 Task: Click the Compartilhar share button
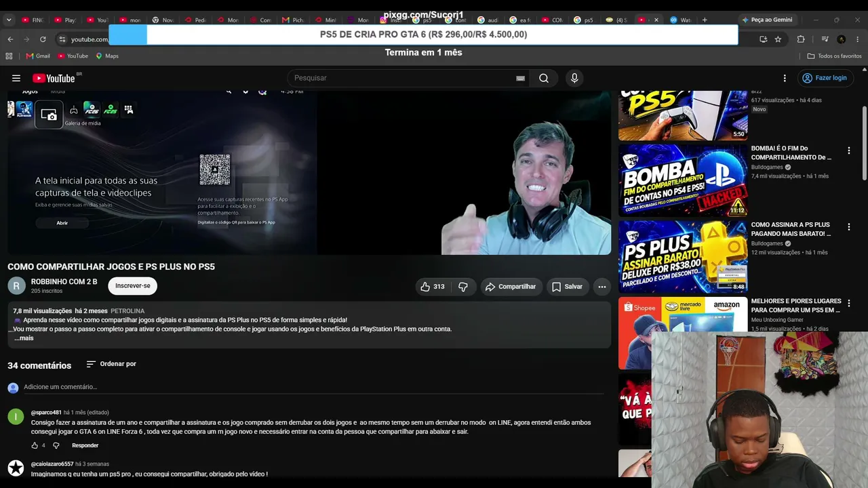(511, 287)
